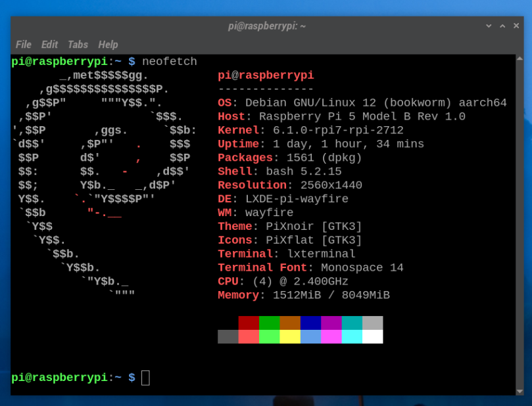532x406 pixels.
Task: Click the purple color block
Action: click(x=331, y=323)
